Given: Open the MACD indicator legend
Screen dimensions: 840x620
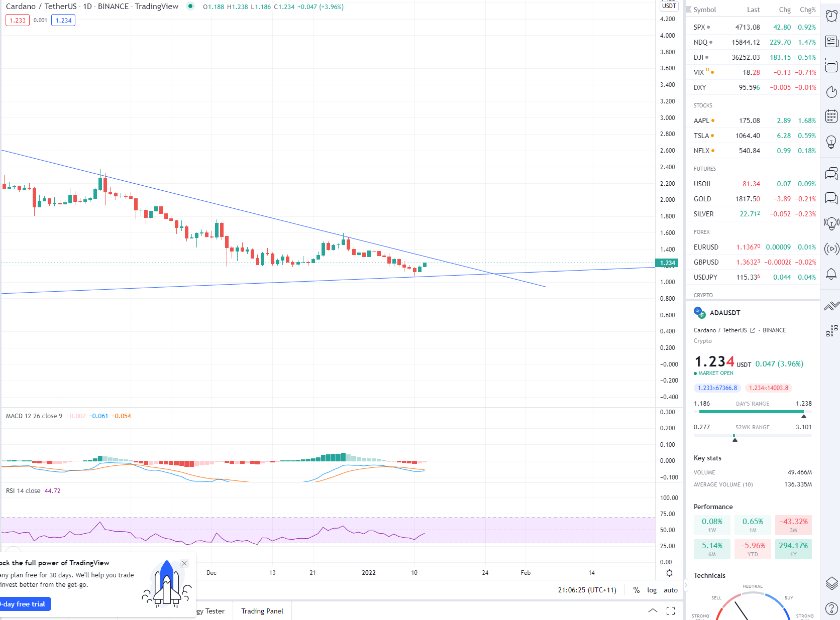Looking at the screenshot, I should (x=34, y=416).
